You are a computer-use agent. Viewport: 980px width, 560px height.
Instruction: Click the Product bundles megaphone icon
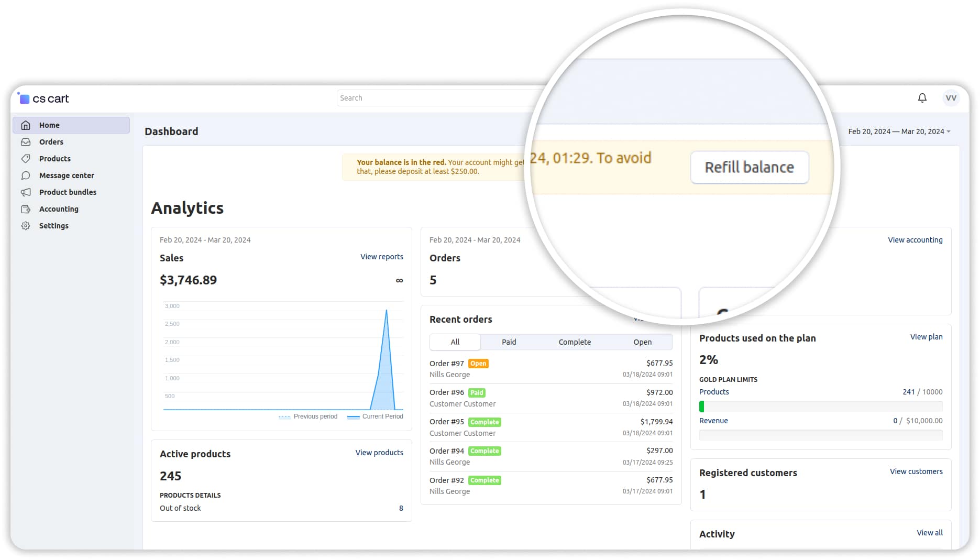[26, 192]
